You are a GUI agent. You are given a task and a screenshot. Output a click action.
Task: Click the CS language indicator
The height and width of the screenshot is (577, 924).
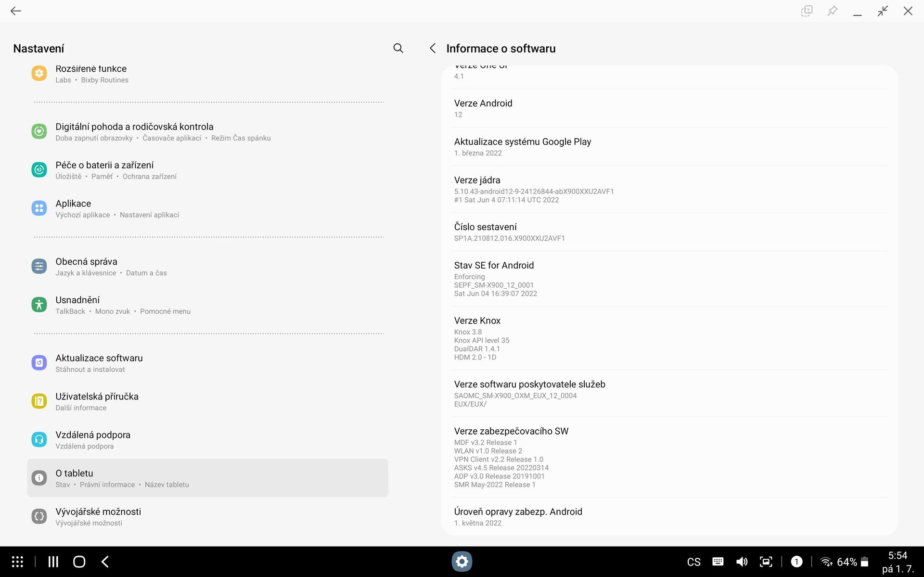[693, 561]
